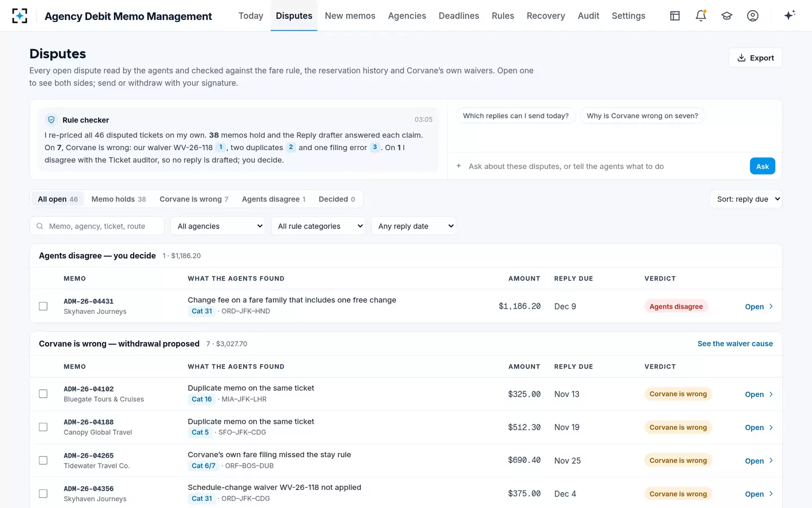Open the notifications bell
The height and width of the screenshot is (508, 812).
tap(701, 16)
